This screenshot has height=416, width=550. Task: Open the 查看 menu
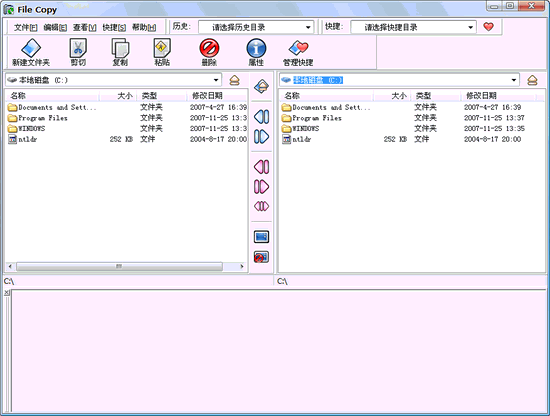pos(85,27)
